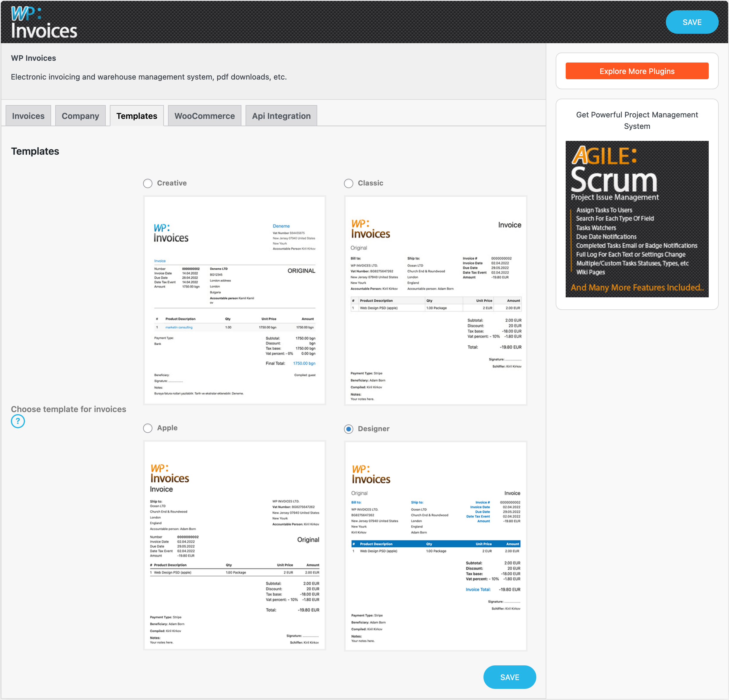Open the WooCommerce tab
Screen dimensions: 729x700
point(204,116)
